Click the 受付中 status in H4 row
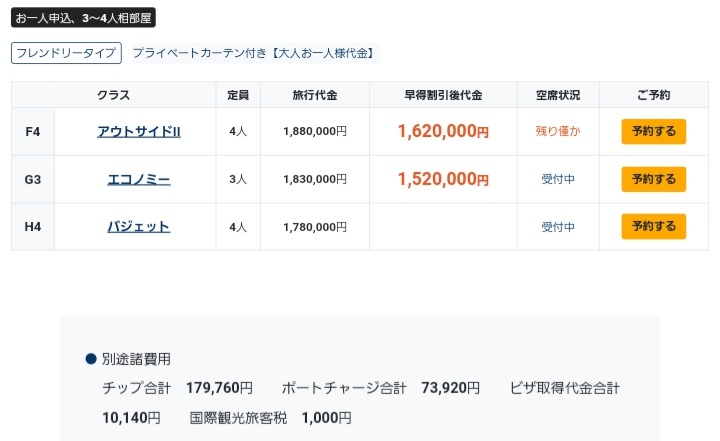The width and height of the screenshot is (720, 441). 558,227
